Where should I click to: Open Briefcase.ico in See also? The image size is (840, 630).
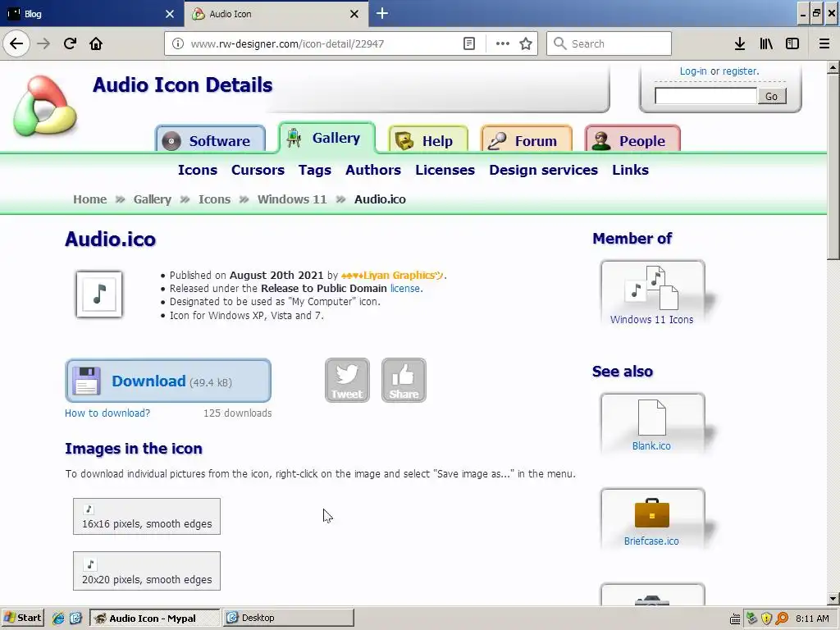(x=652, y=518)
